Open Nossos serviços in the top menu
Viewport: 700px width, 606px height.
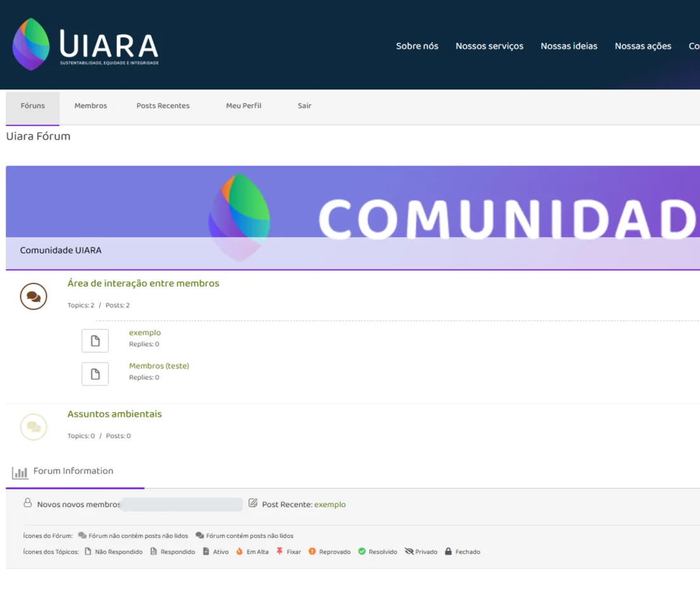coord(489,46)
